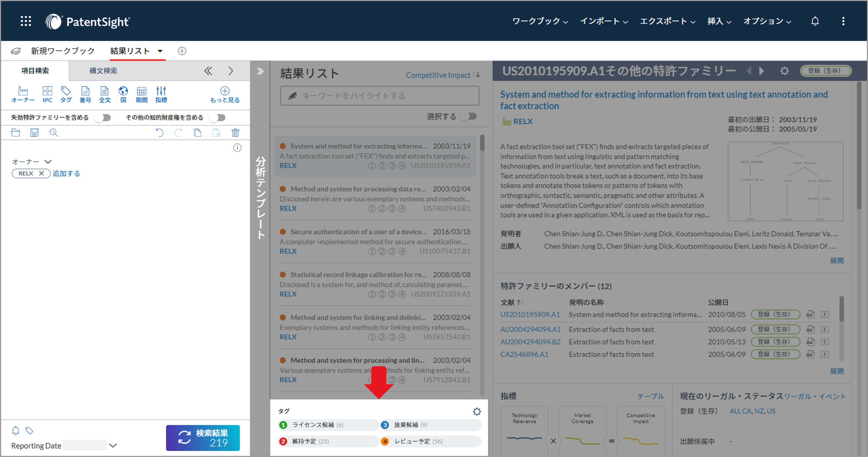Turn on the 選択する toggle
The height and width of the screenshot is (457, 868).
pos(469,116)
